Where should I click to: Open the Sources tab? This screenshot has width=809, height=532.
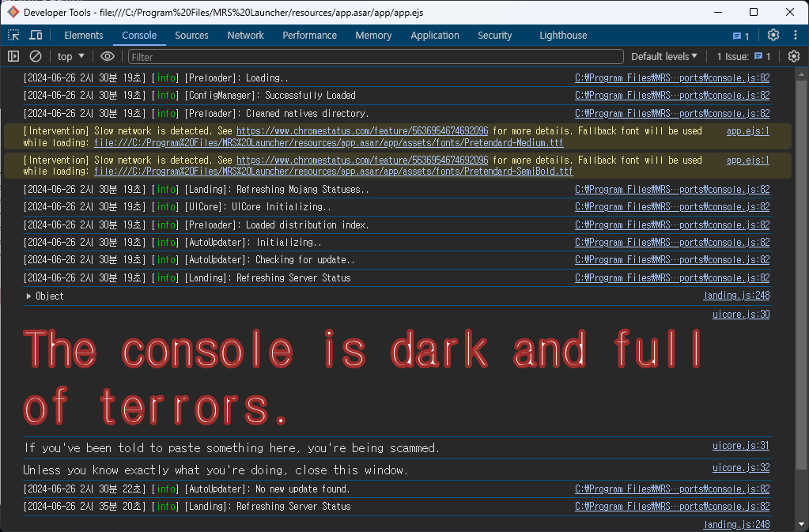coord(191,35)
